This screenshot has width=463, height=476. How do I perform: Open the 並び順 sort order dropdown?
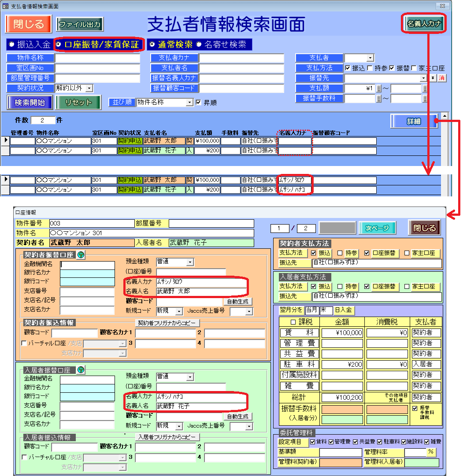coord(190,103)
